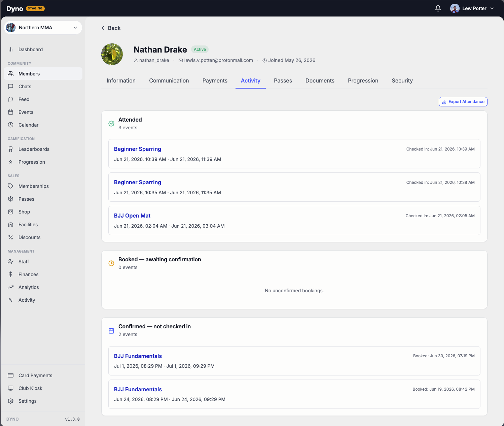Open Beginner Sparring event at 10:39 AM
Screen dimensions: 504x426
(138, 149)
